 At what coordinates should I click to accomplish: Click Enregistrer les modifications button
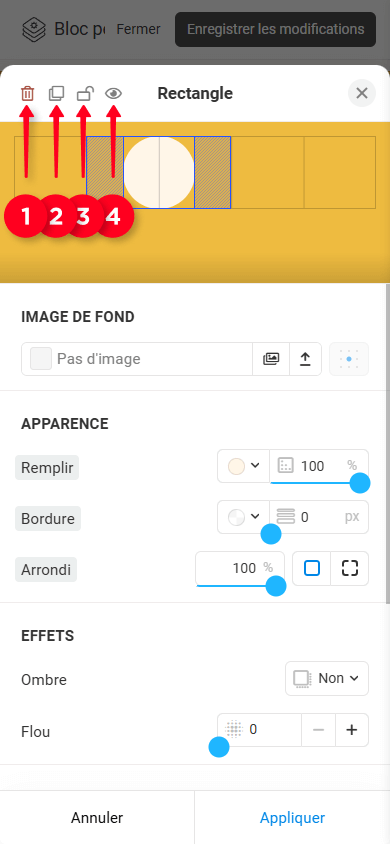275,29
